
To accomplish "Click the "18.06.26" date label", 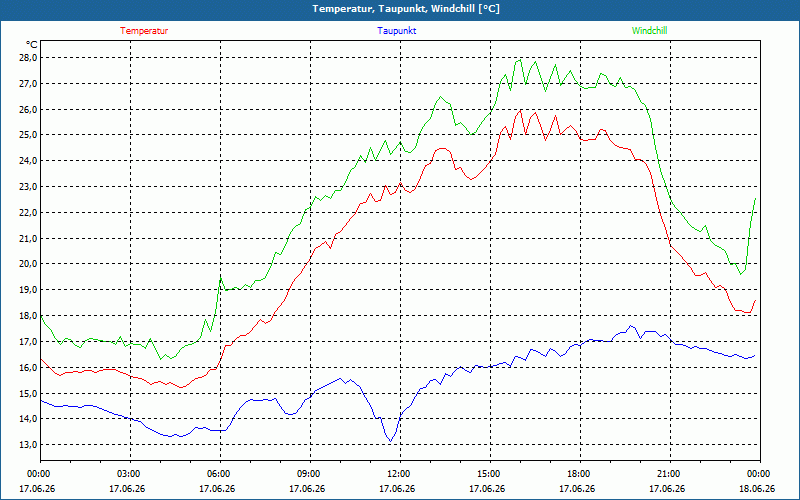I will coord(758,489).
